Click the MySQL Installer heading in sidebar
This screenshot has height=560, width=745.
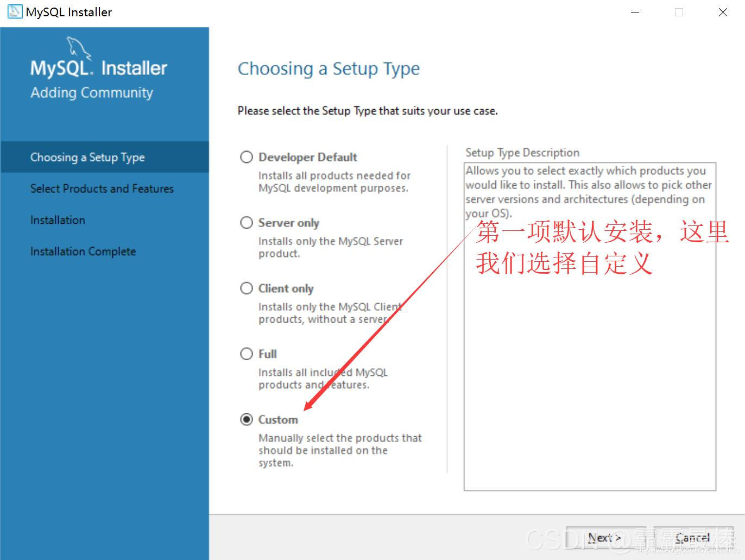(99, 68)
